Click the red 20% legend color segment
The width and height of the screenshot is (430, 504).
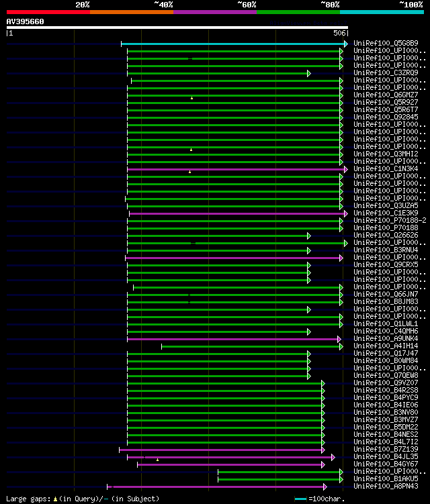tap(48, 12)
